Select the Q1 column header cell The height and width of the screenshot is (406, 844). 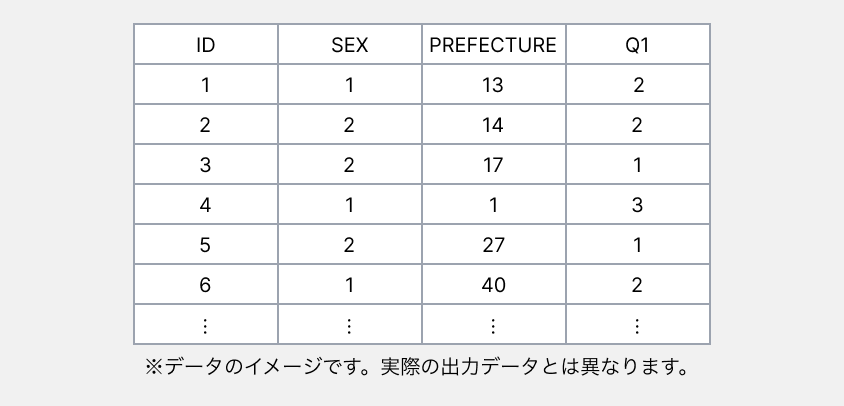point(638,45)
